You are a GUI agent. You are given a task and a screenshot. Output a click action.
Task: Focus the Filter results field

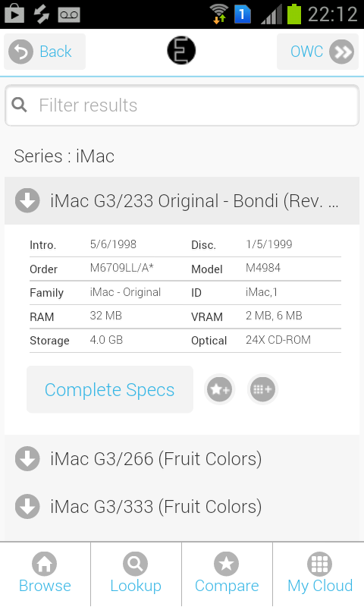(x=182, y=105)
